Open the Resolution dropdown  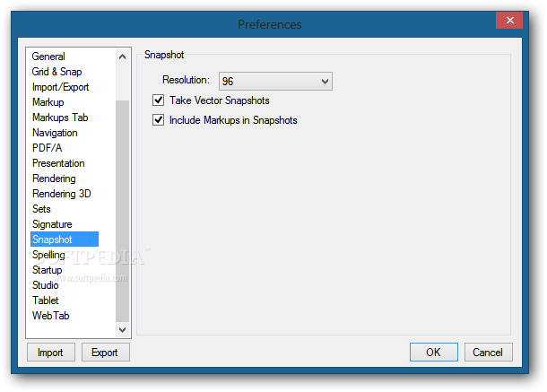[x=275, y=81]
